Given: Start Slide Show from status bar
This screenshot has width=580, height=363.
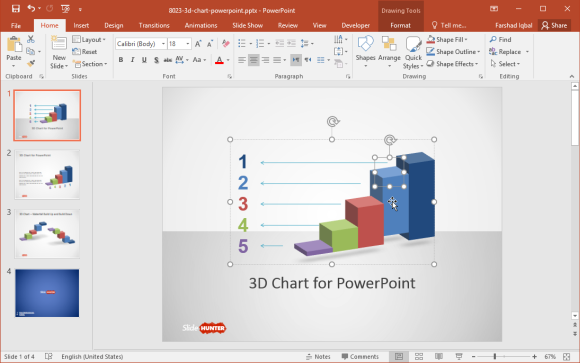Looking at the screenshot, I should coord(459,356).
